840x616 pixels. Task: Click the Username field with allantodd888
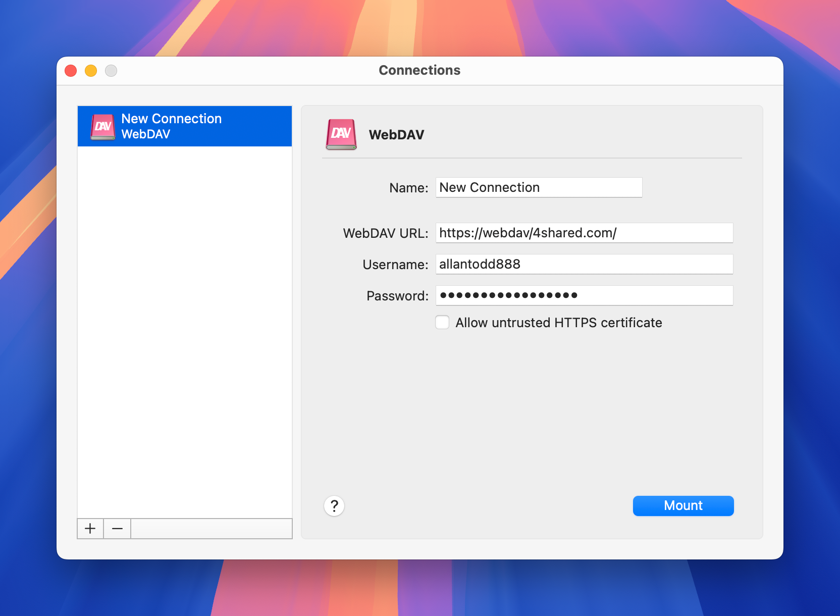pos(584,264)
